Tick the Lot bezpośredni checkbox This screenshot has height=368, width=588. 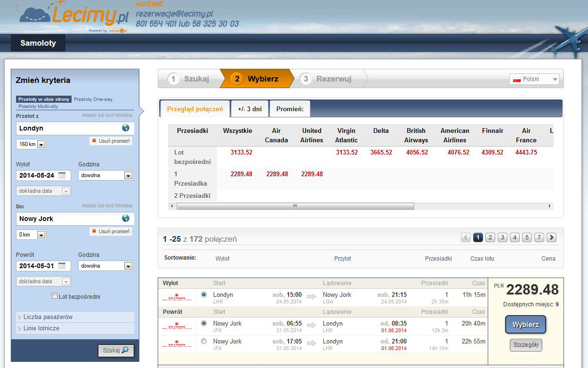click(55, 296)
